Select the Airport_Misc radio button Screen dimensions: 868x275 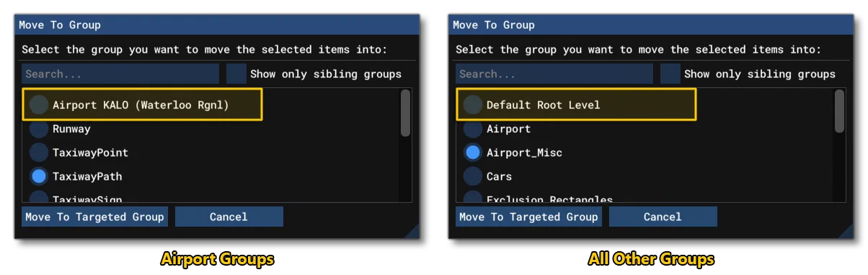(x=473, y=153)
